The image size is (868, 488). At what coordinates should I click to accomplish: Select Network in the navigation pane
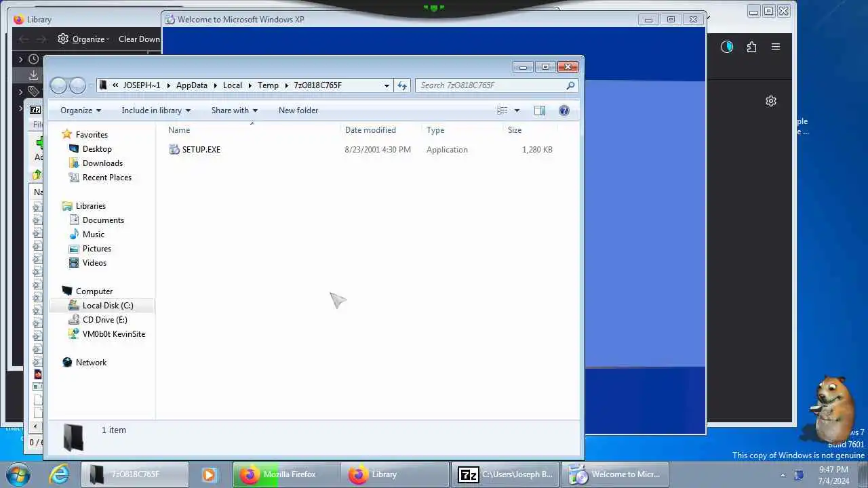point(91,363)
